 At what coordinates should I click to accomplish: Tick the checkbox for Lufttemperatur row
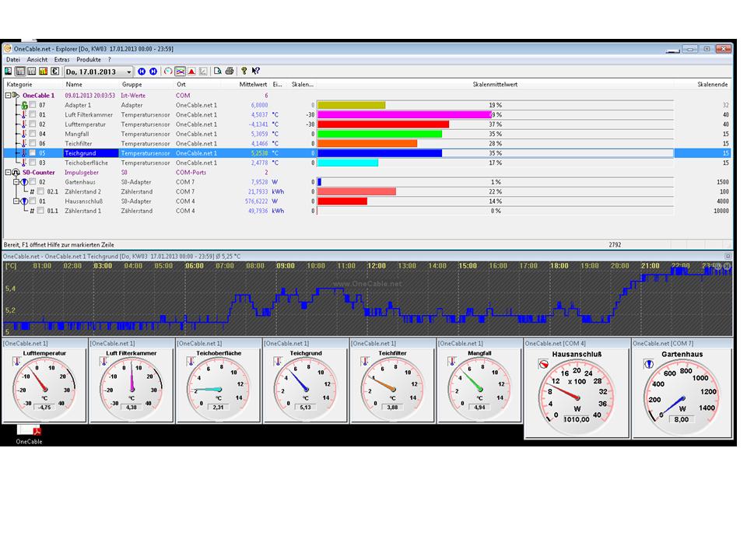(x=33, y=124)
